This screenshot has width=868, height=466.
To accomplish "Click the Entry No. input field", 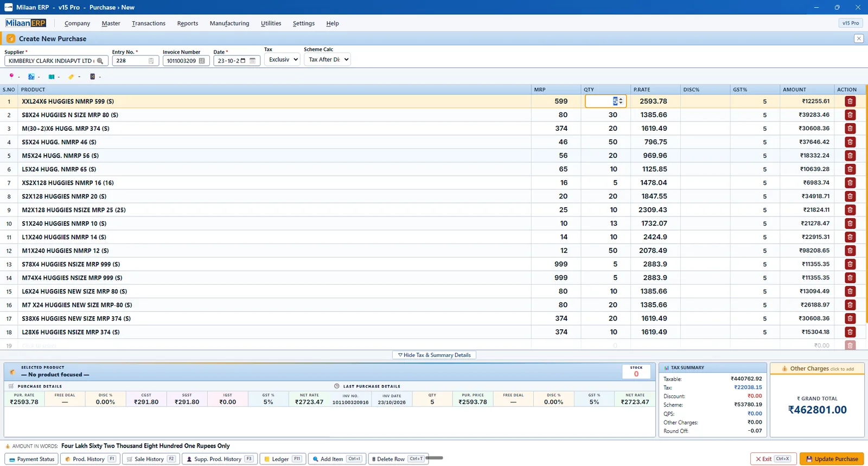I will tap(136, 61).
